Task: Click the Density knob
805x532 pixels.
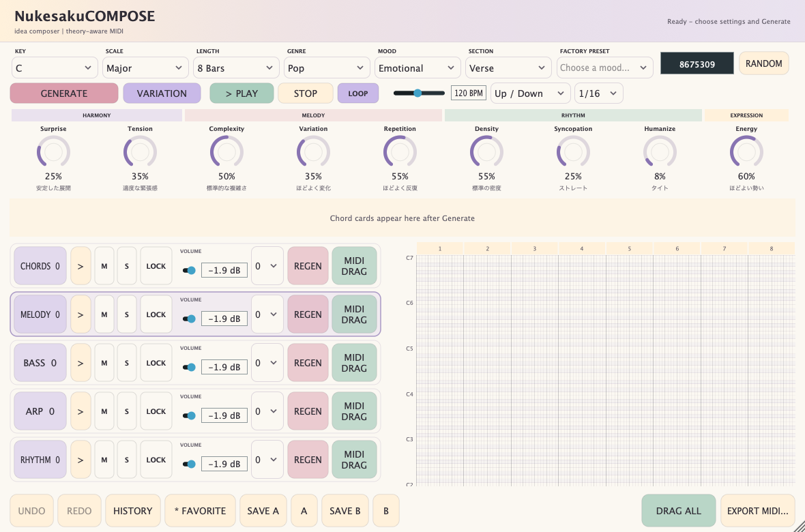Action: click(486, 152)
